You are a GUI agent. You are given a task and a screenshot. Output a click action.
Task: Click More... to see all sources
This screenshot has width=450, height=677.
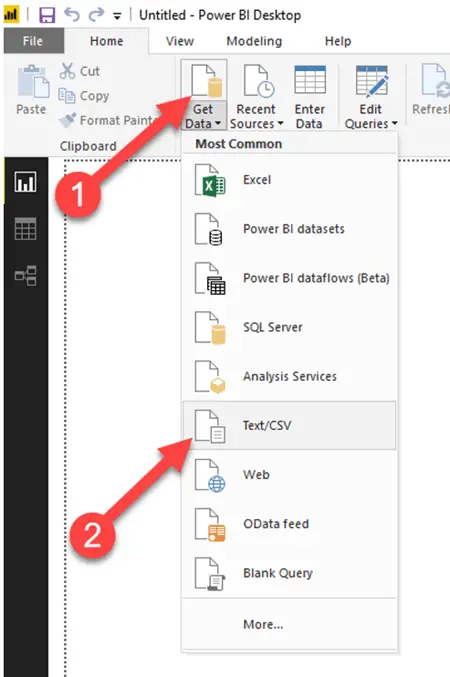(288, 624)
